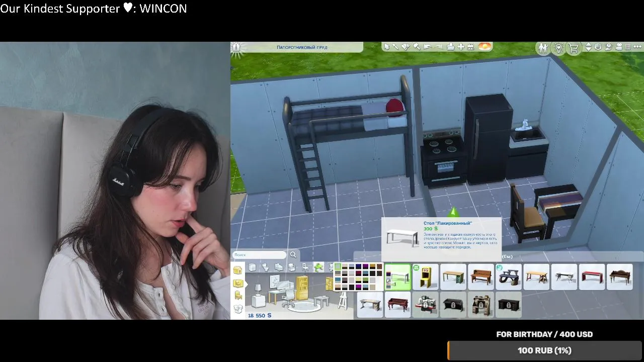Viewport: 644px width, 362px height.
Task: Choose the curvy dark sculpted desk
Action: (509, 278)
